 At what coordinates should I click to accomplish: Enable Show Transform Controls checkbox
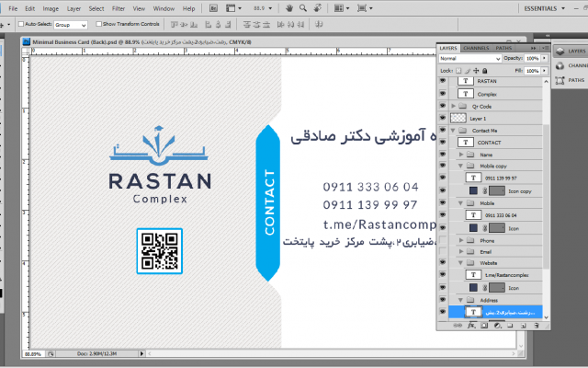pyautogui.click(x=98, y=24)
